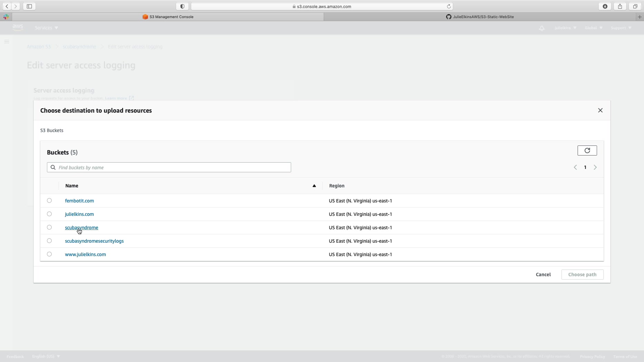644x362 pixels.
Task: Go forward using Safari's forward arrow
Action: [x=16, y=6]
